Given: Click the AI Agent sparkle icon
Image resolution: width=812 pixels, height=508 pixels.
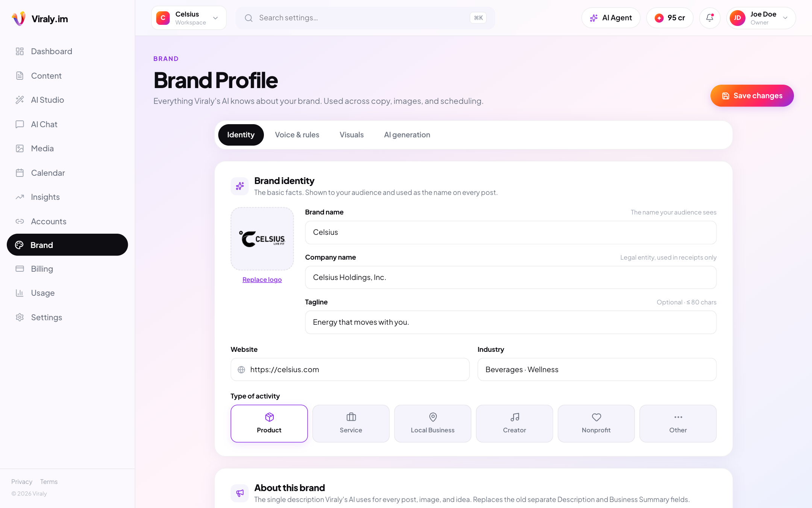Looking at the screenshot, I should tap(594, 18).
